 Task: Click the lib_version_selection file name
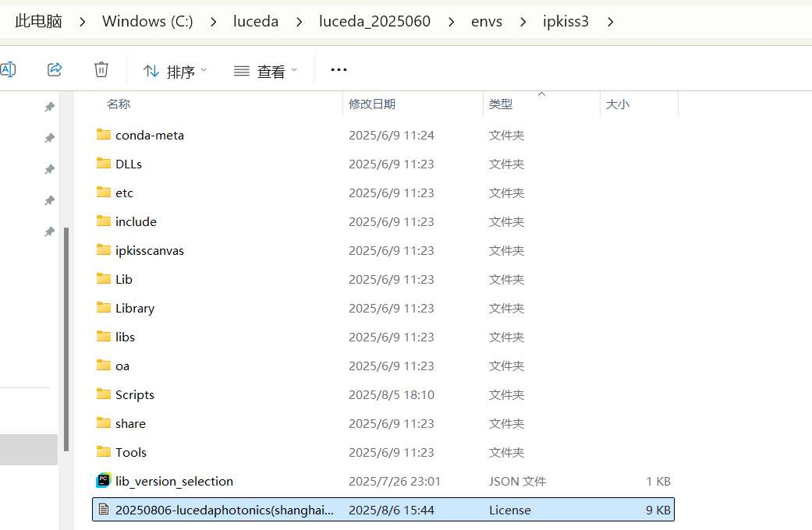click(x=174, y=482)
